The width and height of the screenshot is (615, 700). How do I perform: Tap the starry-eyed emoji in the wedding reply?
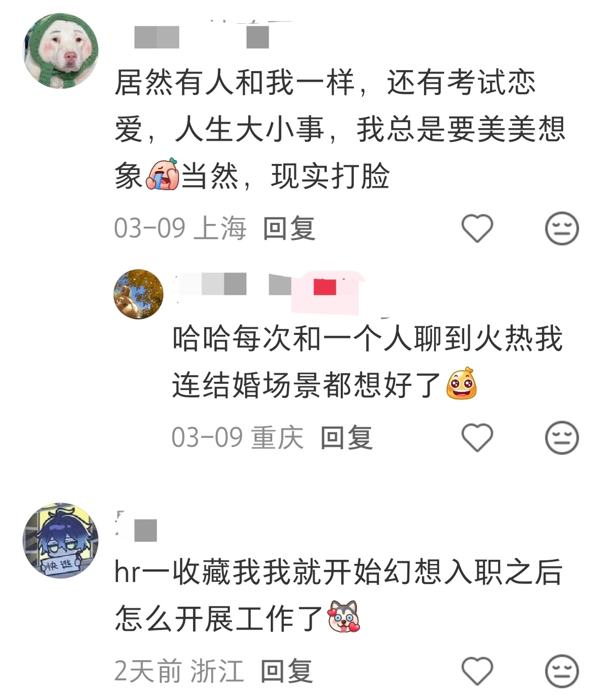tap(461, 384)
